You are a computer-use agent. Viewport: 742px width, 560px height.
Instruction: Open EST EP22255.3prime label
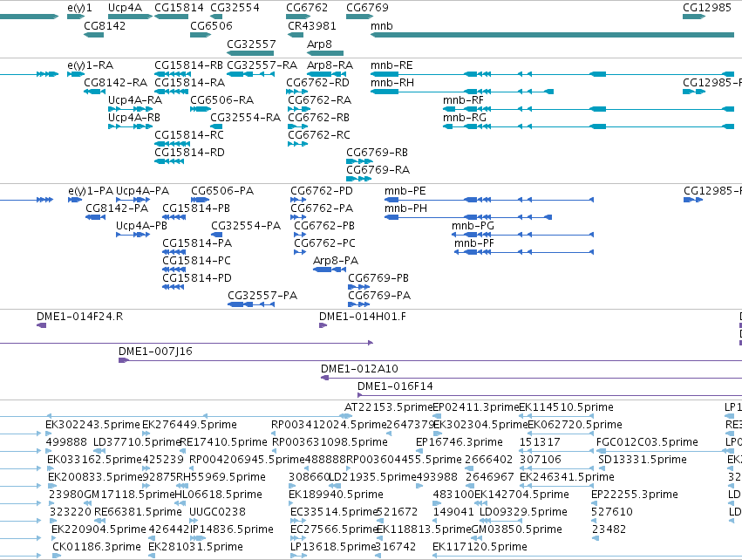(x=635, y=495)
